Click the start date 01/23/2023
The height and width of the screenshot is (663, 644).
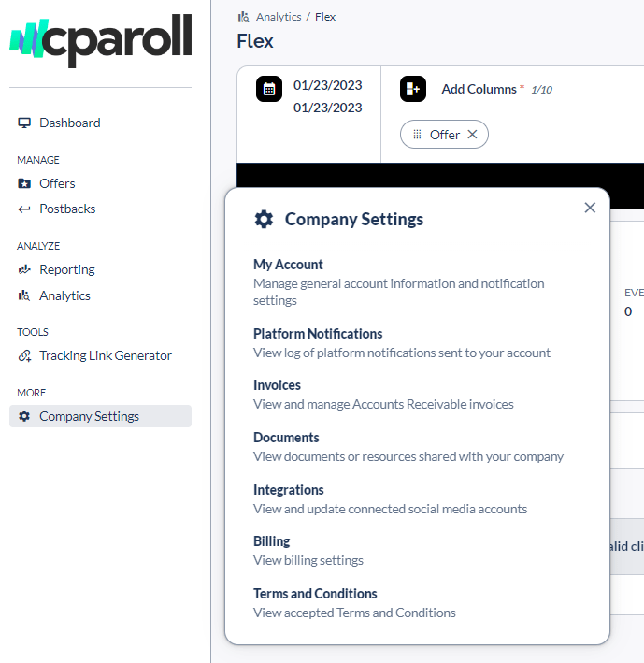click(x=328, y=85)
